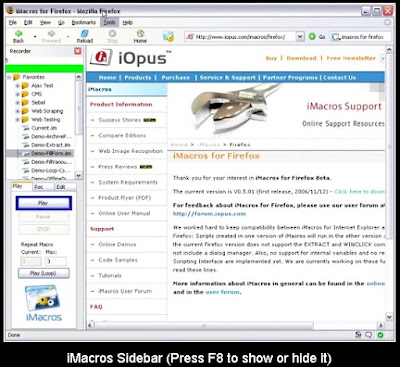Click the iMacros toolbar icon beside Home
The width and height of the screenshot is (400, 367).
[x=169, y=36]
